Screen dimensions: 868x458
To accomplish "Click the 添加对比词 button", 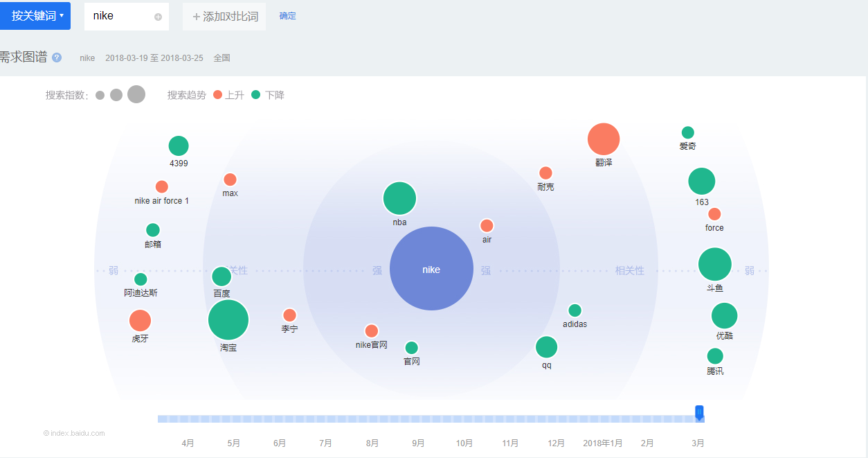I will coord(224,17).
